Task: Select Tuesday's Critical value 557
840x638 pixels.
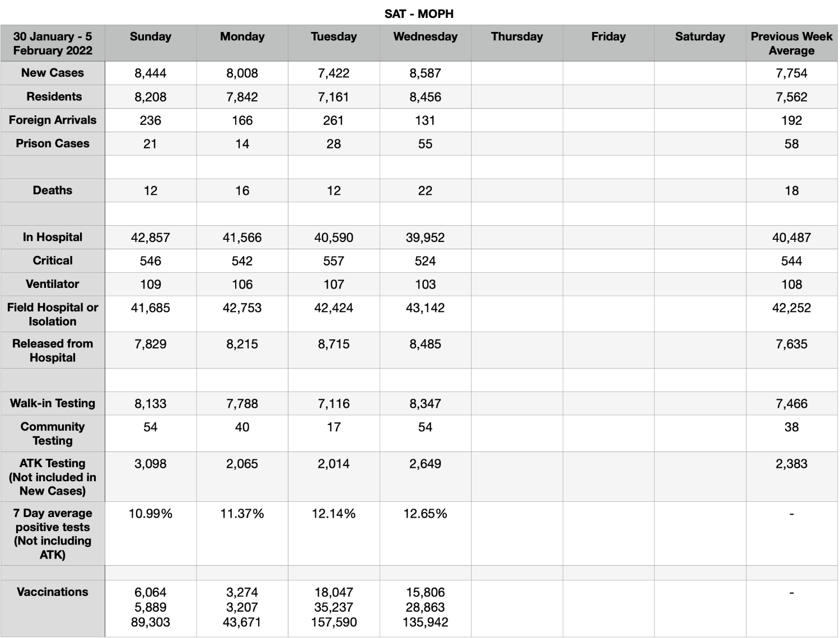Action: [334, 261]
